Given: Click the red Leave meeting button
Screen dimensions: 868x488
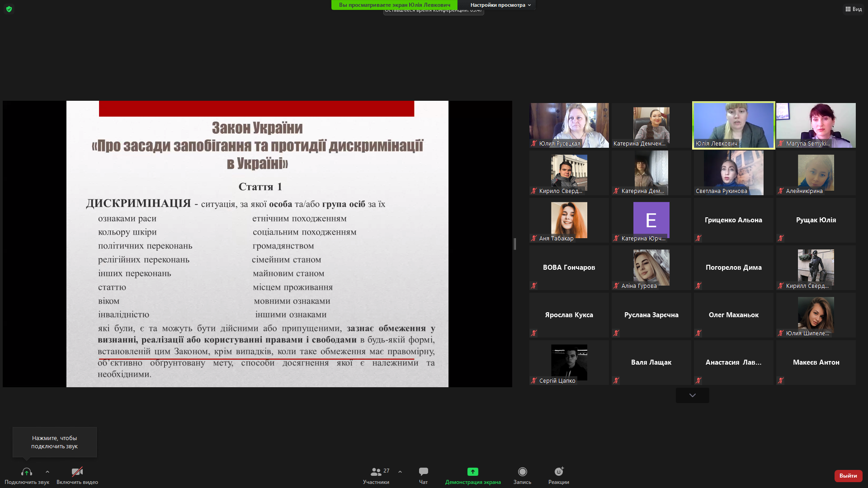Looking at the screenshot, I should tap(848, 476).
